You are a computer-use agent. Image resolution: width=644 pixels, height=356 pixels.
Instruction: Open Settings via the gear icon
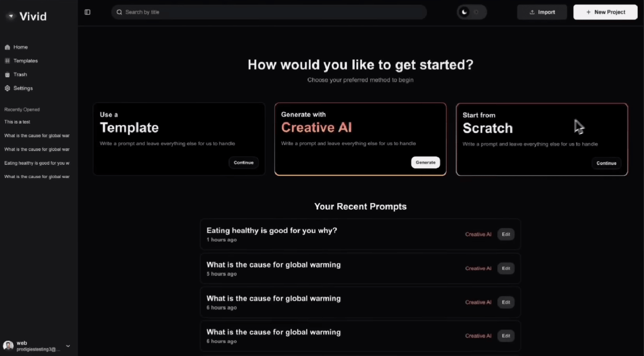click(x=7, y=88)
